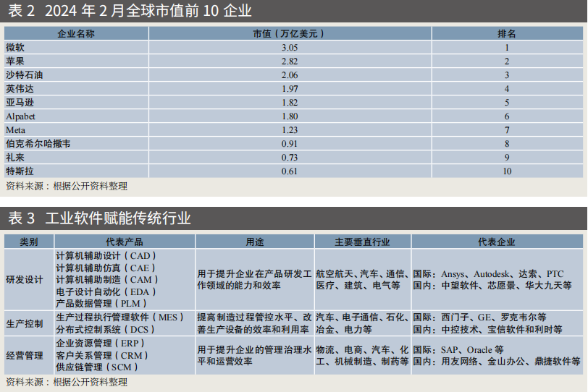
Task: Click the rank 10 cell for 特斯拉
Action: (507, 171)
